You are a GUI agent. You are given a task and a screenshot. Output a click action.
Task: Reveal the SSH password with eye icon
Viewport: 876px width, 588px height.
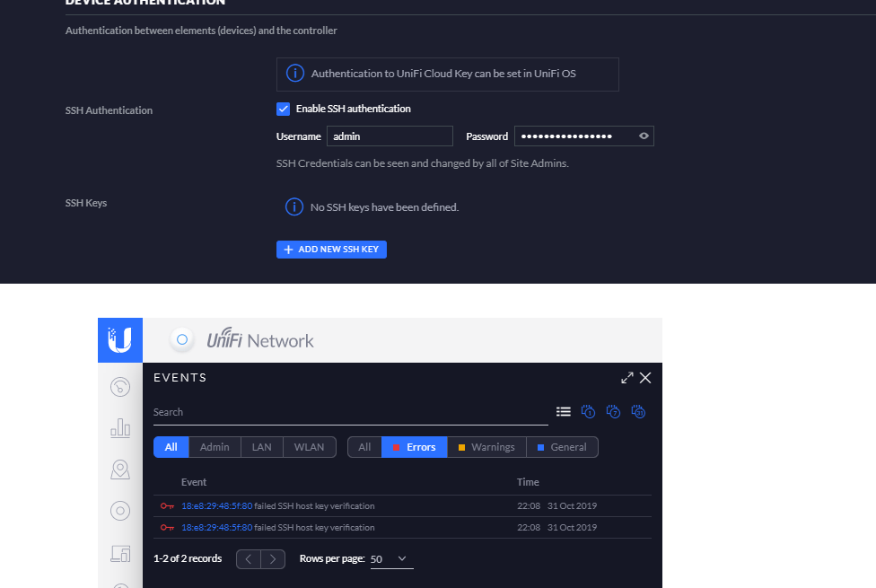(644, 136)
